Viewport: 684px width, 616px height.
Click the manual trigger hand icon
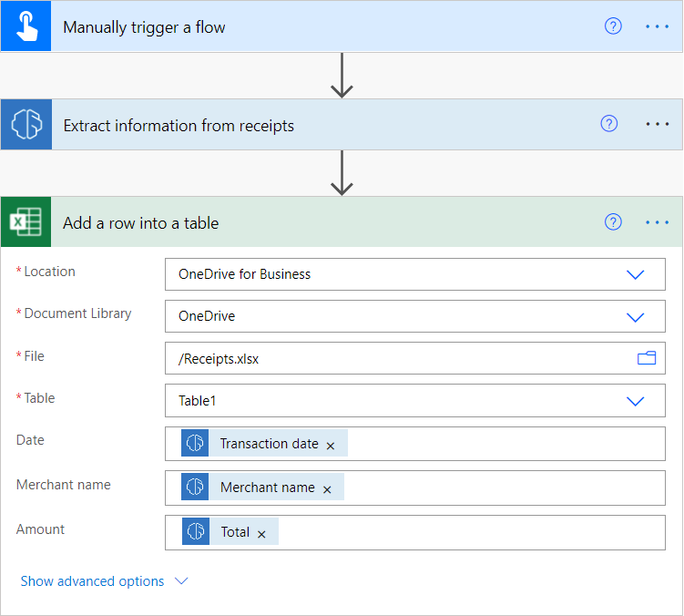26,26
